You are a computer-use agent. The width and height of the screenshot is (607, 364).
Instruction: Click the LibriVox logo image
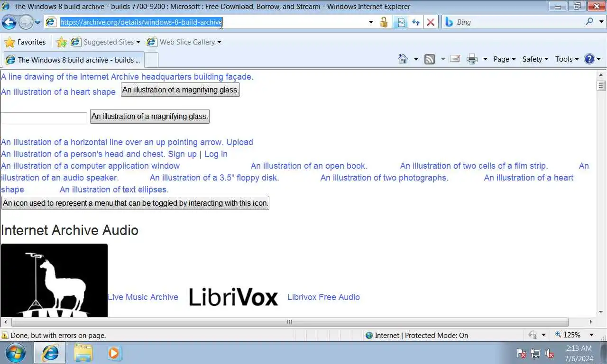tap(233, 297)
